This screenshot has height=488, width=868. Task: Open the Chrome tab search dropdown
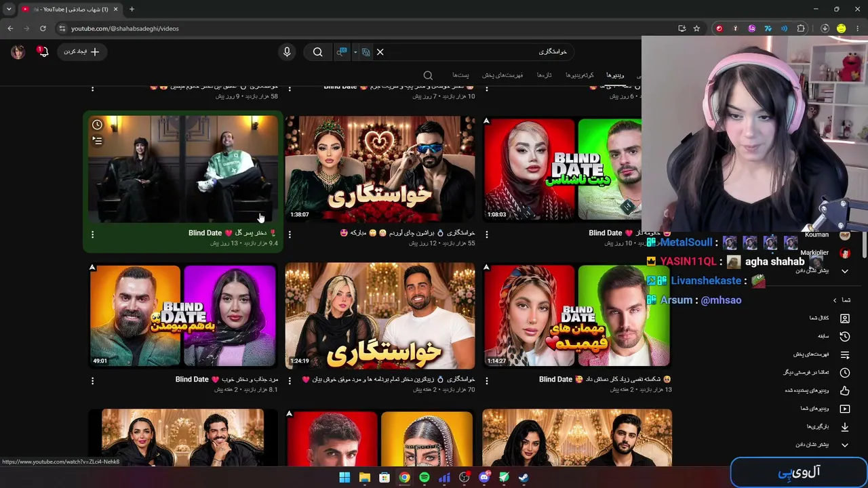point(9,9)
